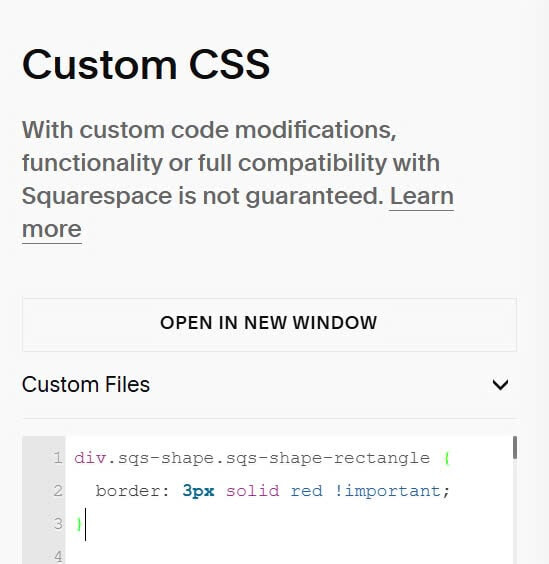The width and height of the screenshot is (549, 564).
Task: Click the 'border' property name in code
Action: click(128, 491)
